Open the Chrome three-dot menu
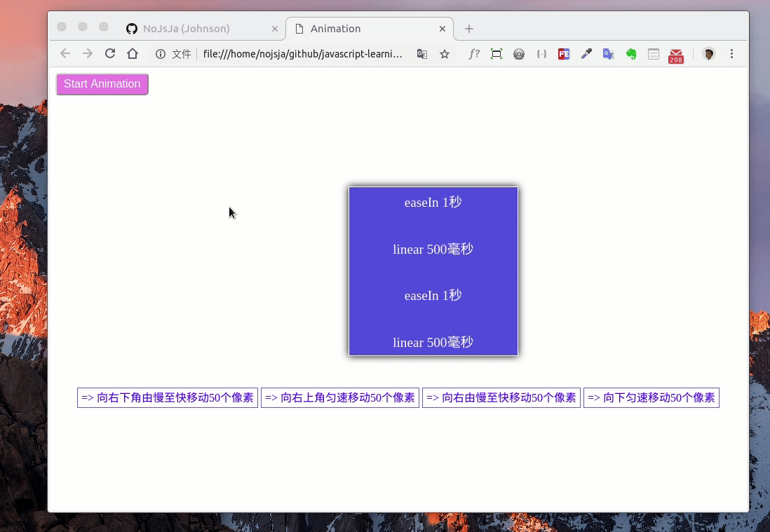 click(731, 53)
